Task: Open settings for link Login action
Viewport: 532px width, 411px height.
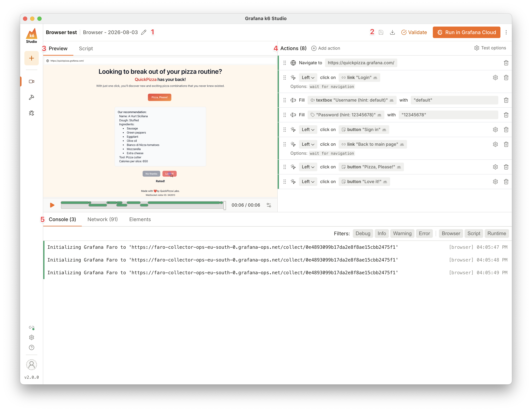Action: [495, 78]
